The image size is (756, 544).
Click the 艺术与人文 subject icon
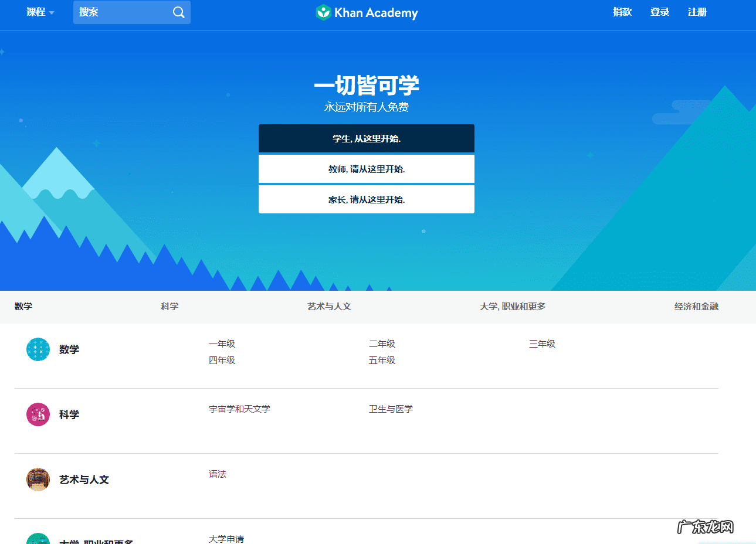pos(38,479)
